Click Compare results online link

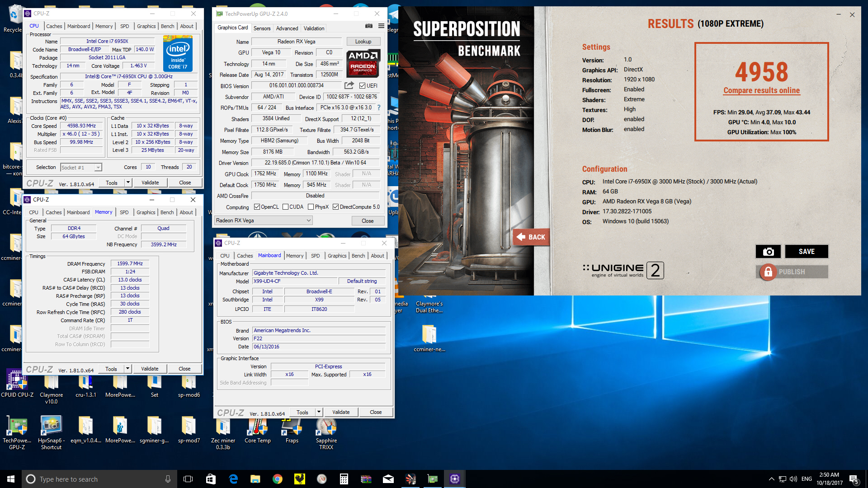click(x=761, y=90)
